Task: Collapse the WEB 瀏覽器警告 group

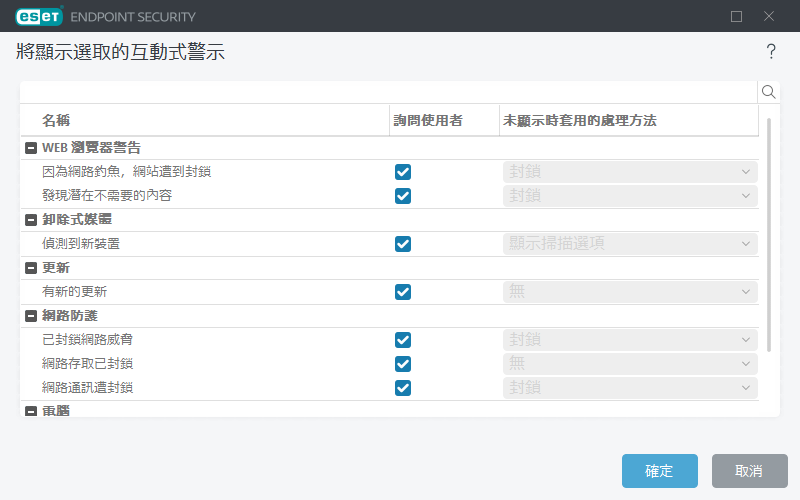Action: 30,148
